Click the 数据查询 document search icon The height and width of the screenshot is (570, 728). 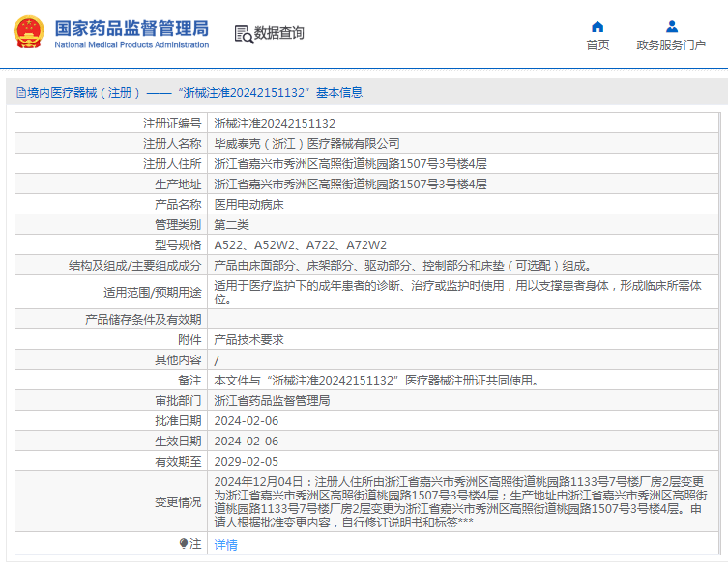pos(244,34)
